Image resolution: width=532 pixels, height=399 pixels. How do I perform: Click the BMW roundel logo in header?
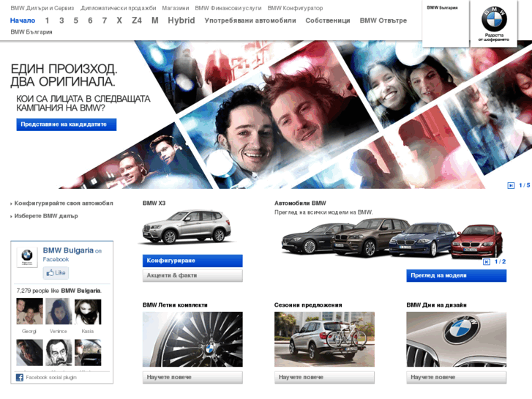(x=494, y=19)
